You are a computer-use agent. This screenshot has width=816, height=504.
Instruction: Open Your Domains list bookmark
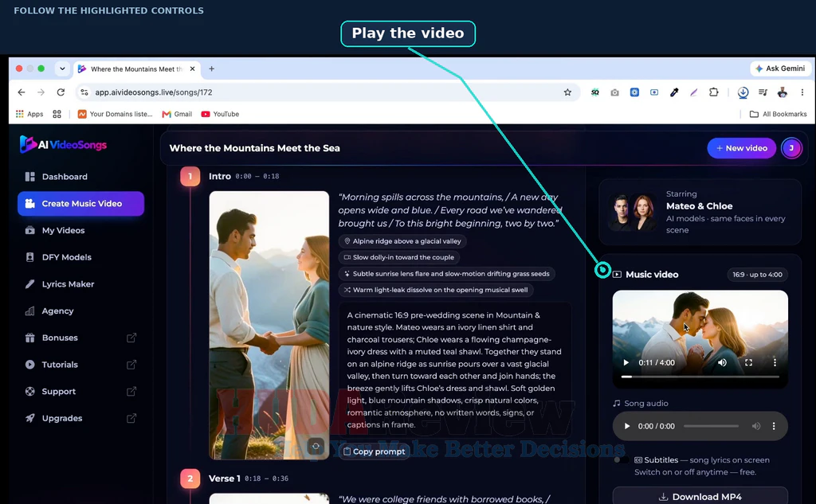pyautogui.click(x=115, y=114)
